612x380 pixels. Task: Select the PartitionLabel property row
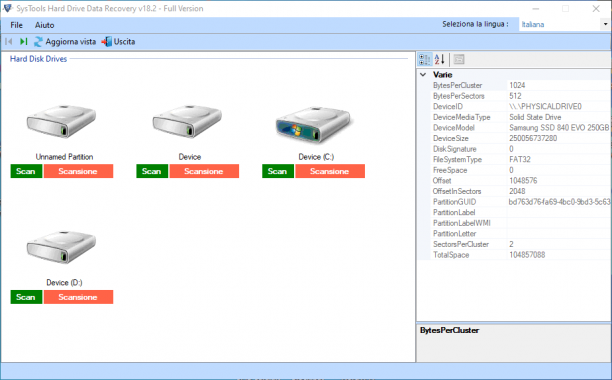coord(520,212)
